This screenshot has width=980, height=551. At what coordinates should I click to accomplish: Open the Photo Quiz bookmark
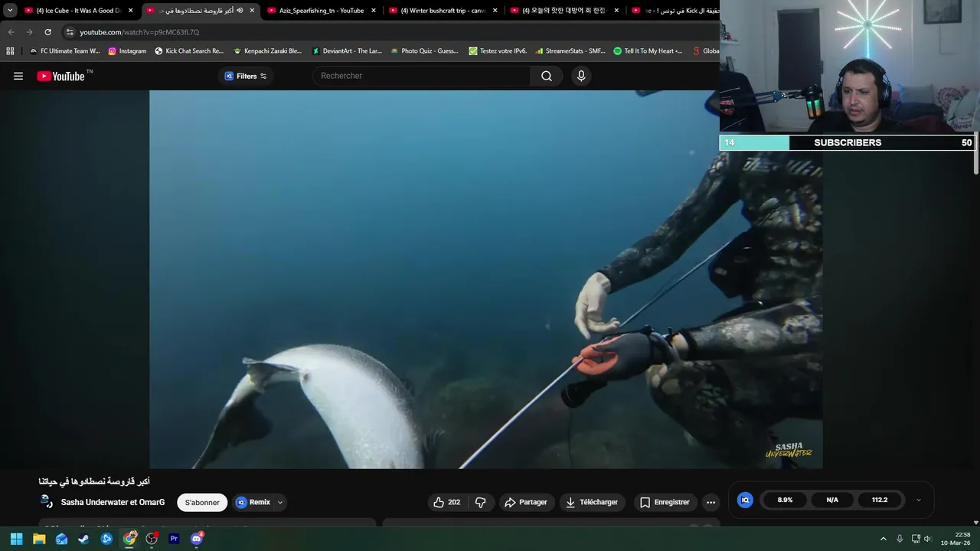pos(425,51)
